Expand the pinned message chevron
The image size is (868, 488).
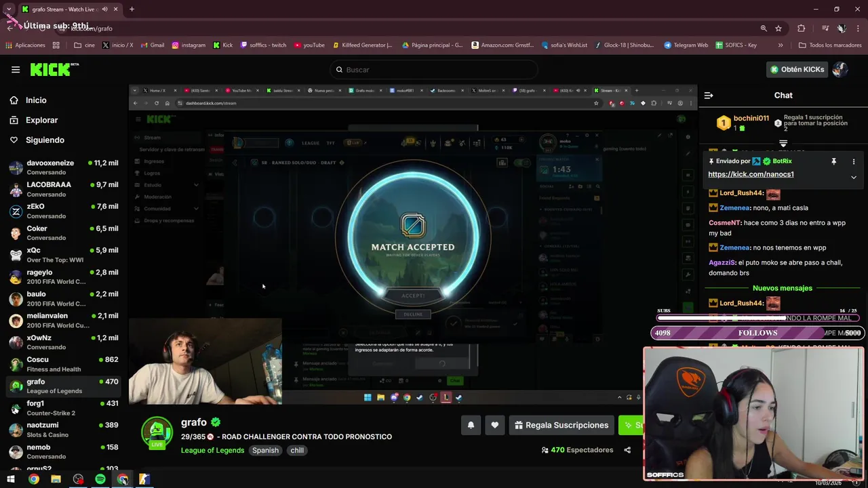click(x=854, y=177)
